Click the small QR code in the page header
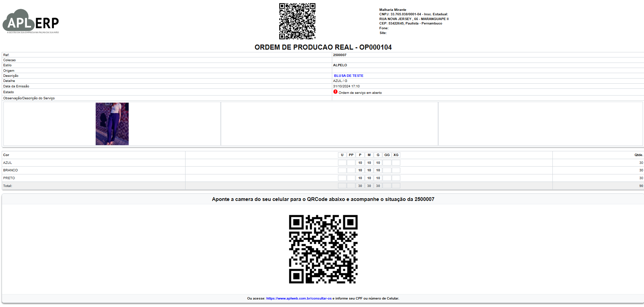The image size is (644, 307). pyautogui.click(x=297, y=21)
